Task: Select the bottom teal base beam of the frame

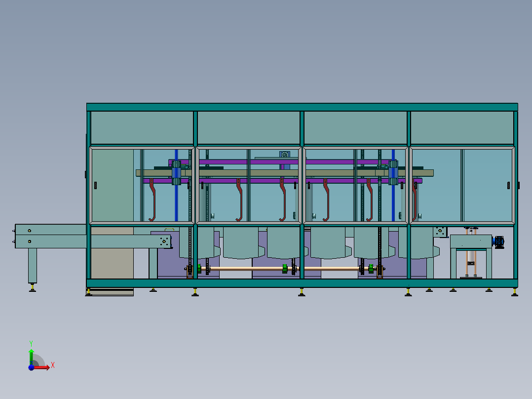Action: pyautogui.click(x=302, y=283)
